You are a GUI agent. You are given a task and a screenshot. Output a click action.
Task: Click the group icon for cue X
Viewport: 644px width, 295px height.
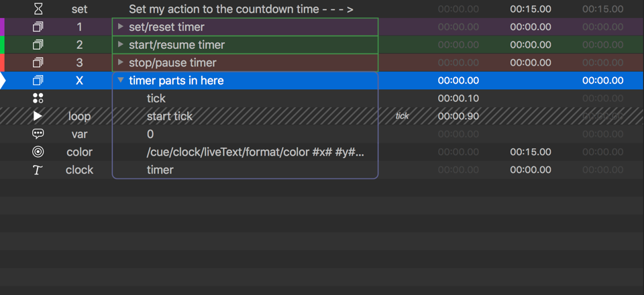pyautogui.click(x=38, y=80)
